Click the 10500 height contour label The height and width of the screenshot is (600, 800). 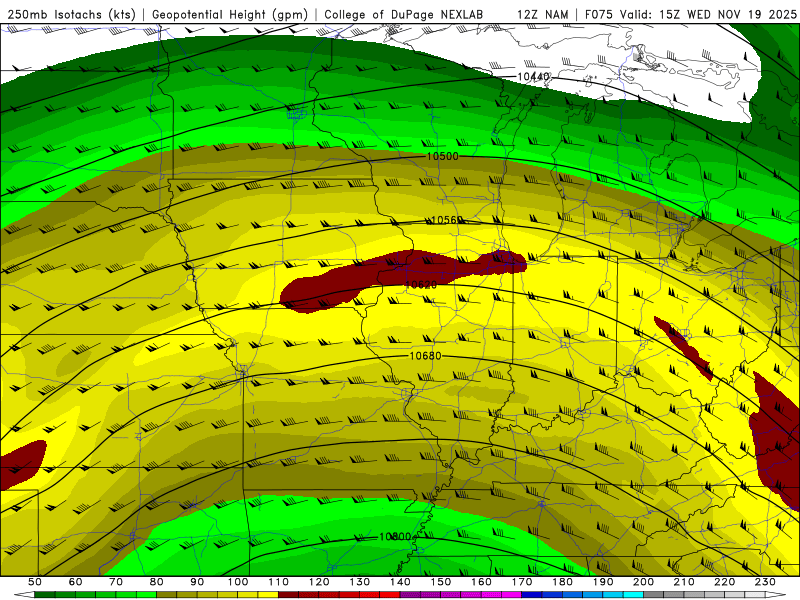442,156
